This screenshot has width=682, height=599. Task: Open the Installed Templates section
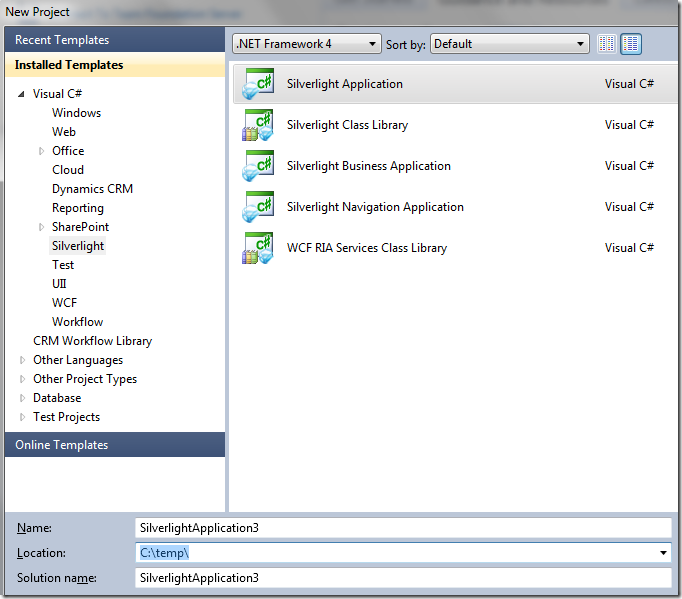(x=115, y=65)
